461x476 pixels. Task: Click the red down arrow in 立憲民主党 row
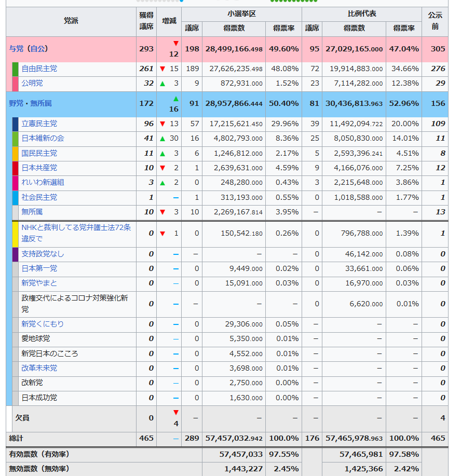tap(162, 124)
